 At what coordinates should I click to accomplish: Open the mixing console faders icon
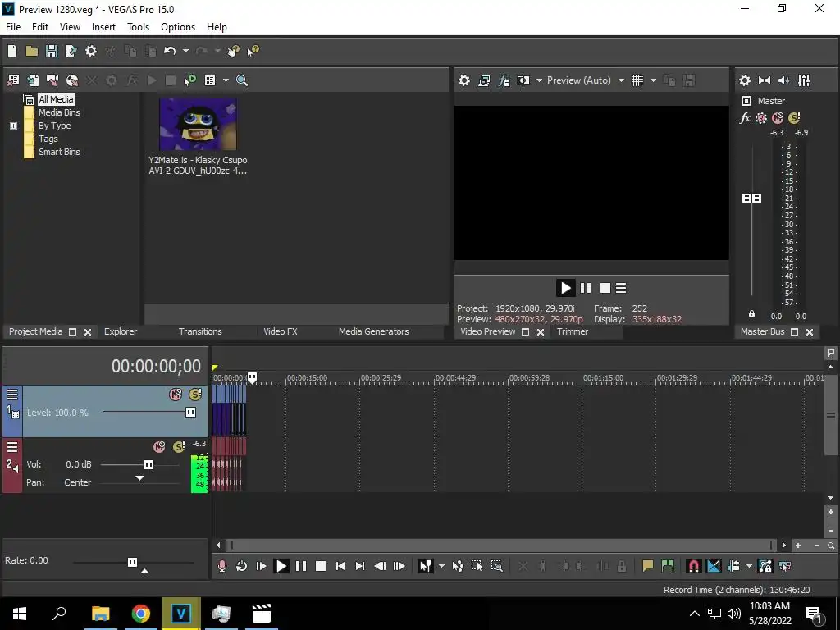pyautogui.click(x=804, y=80)
